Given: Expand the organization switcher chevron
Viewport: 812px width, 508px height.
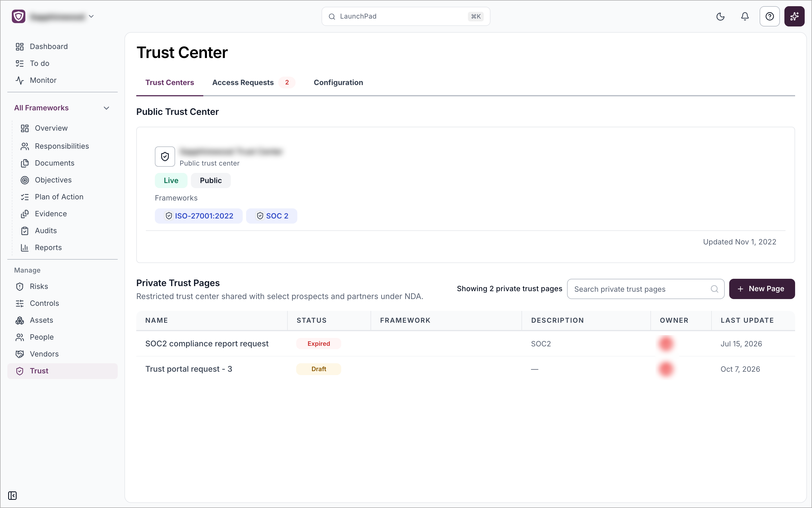Looking at the screenshot, I should click(x=91, y=16).
